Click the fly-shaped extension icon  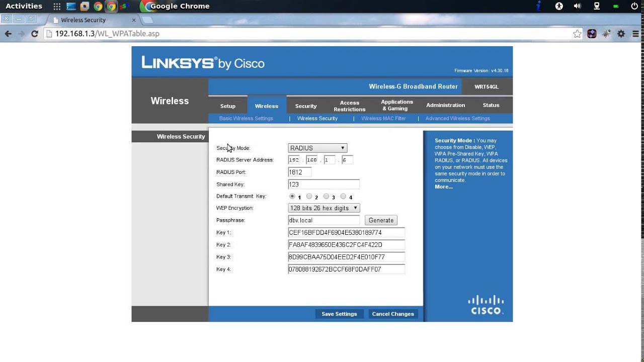[606, 34]
